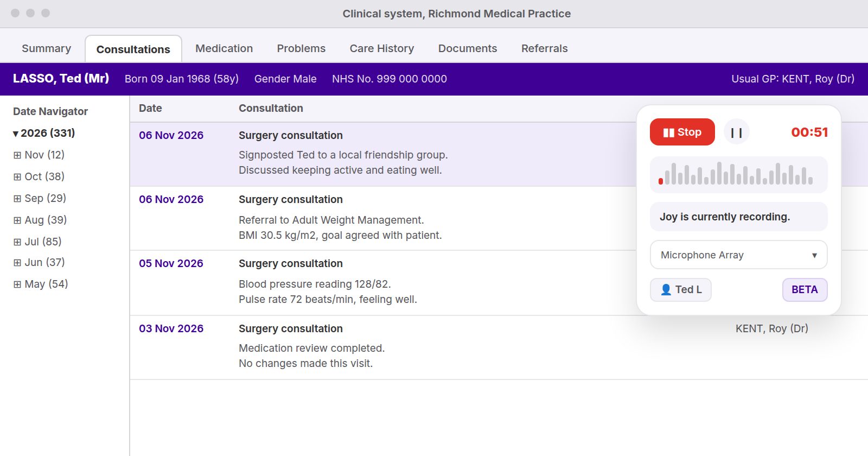Click the Date column header

tap(150, 108)
